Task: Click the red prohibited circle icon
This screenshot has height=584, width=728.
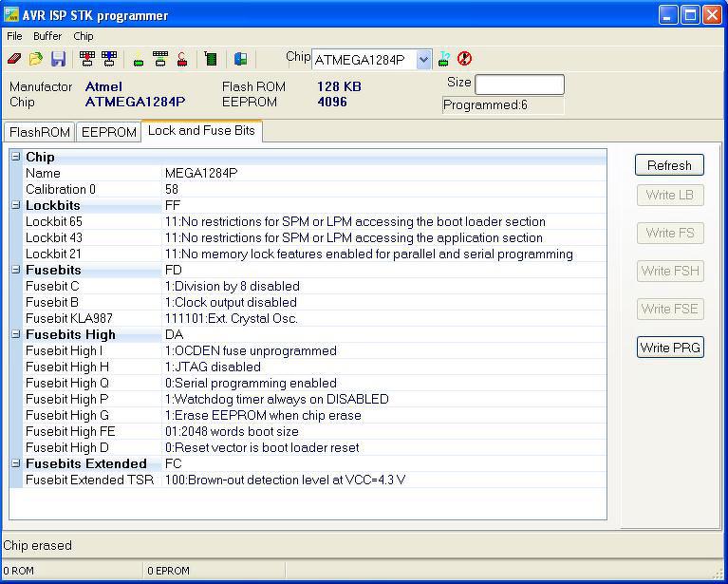Action: click(464, 59)
